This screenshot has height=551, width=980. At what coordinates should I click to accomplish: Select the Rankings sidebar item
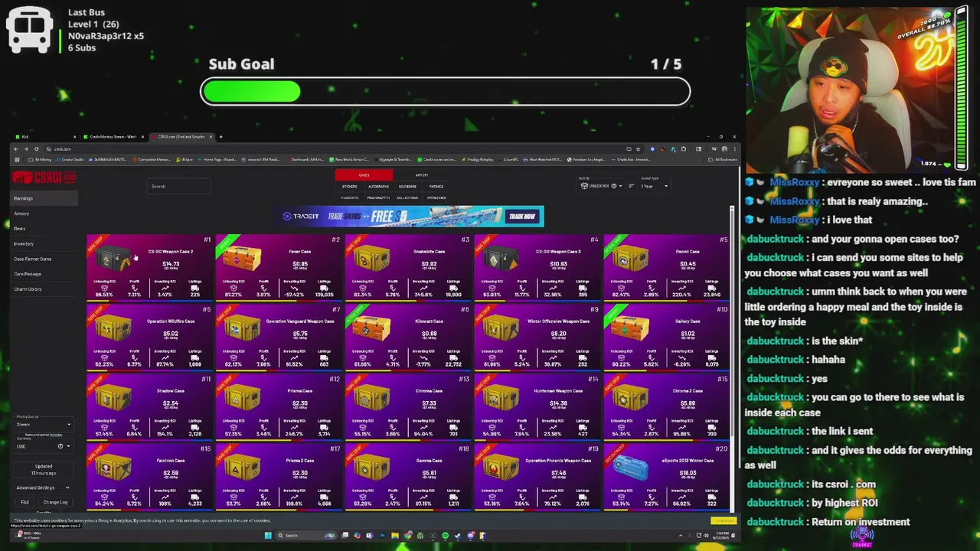[x=44, y=198]
